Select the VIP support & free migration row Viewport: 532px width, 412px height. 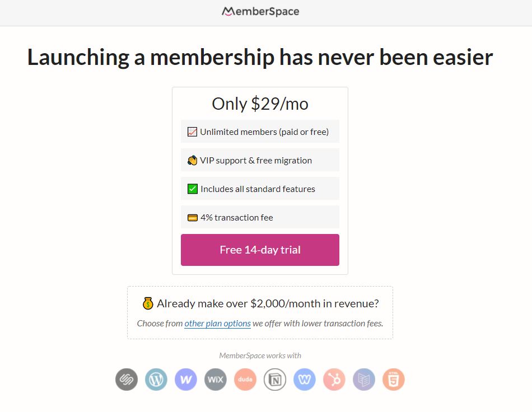click(x=260, y=160)
